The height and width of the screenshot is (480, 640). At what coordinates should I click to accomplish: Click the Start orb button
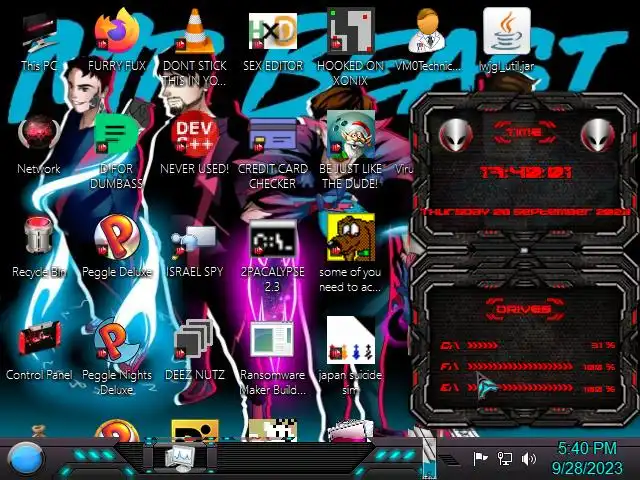(26, 459)
